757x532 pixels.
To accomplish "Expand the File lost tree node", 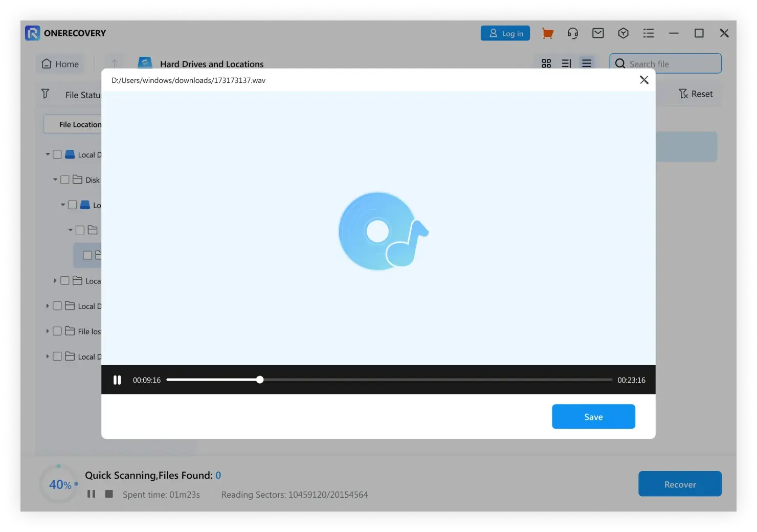I will point(48,331).
